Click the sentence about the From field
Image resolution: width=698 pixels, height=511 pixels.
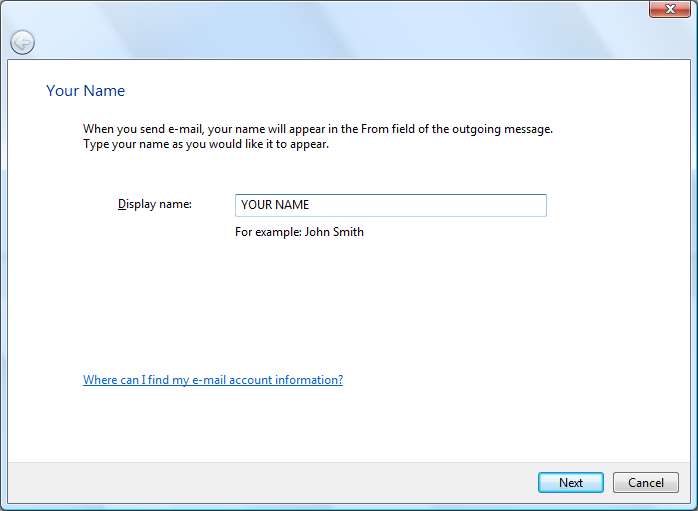[x=317, y=129]
